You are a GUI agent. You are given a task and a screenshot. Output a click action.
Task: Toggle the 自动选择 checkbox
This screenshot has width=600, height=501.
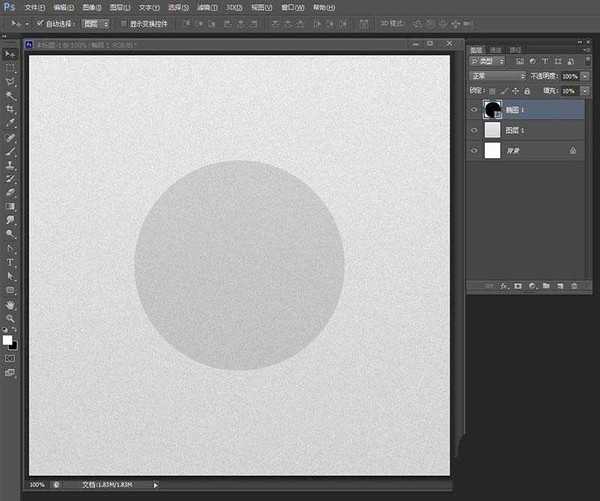coord(41,23)
